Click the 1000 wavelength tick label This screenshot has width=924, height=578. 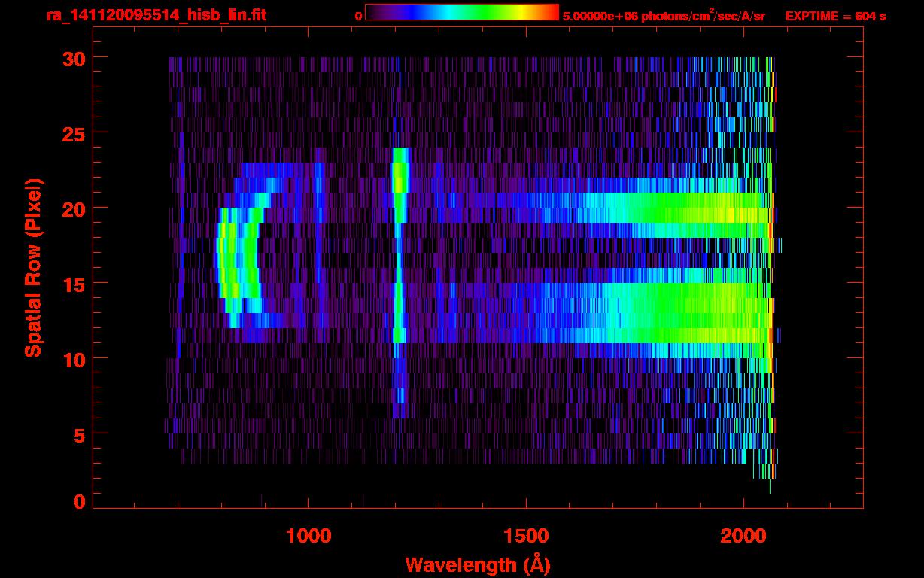tap(309, 535)
